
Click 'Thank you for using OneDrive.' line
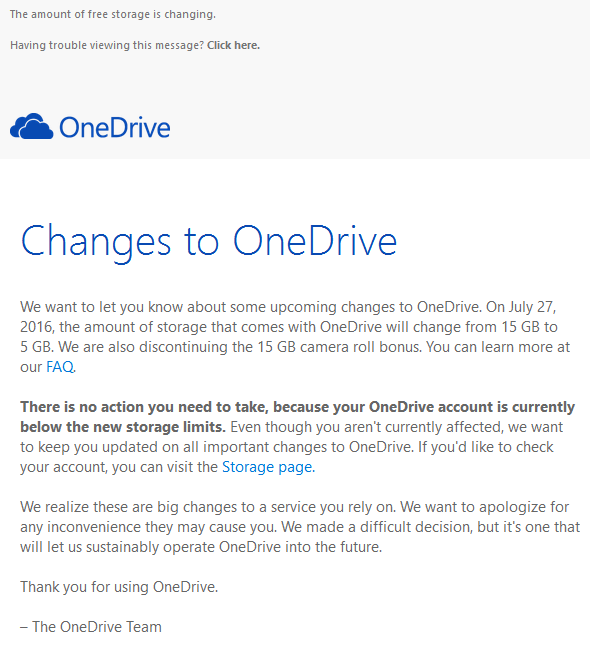119,587
